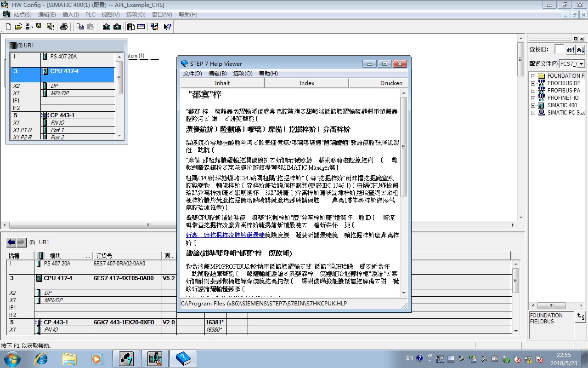The image size is (588, 368).
Task: Click the back arrow in detail pane
Action: (11, 242)
